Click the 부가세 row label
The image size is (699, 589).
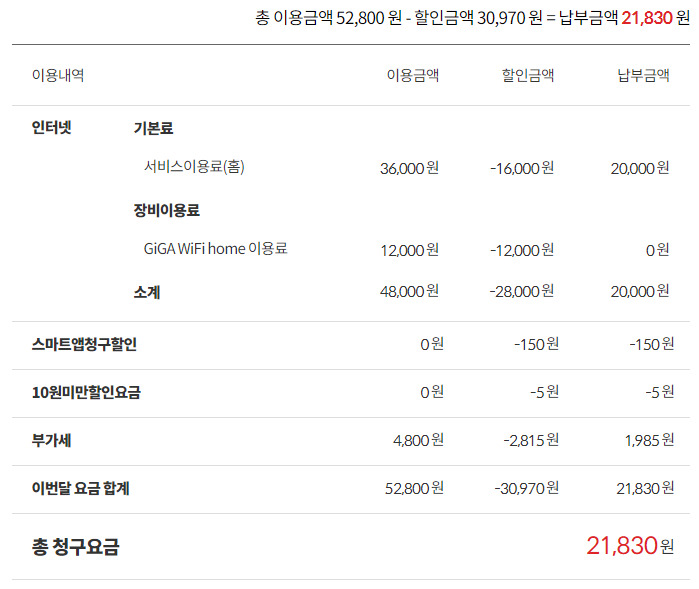(52, 440)
